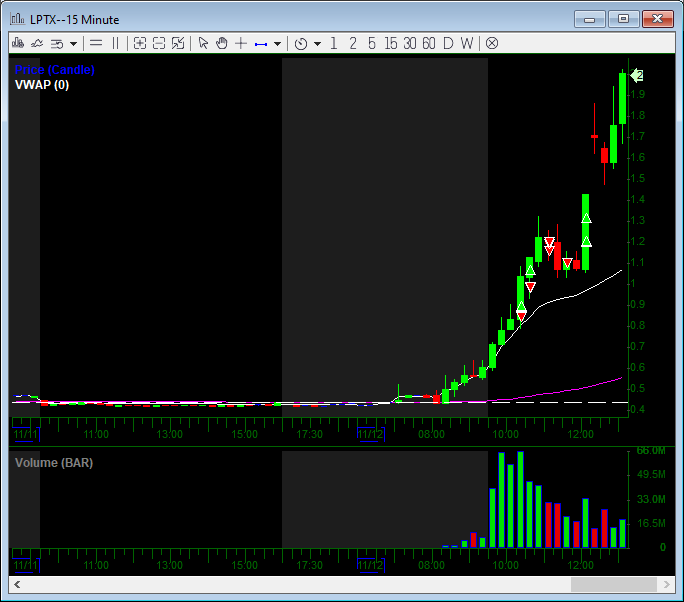Switch to 30 minute interval

(x=410, y=43)
